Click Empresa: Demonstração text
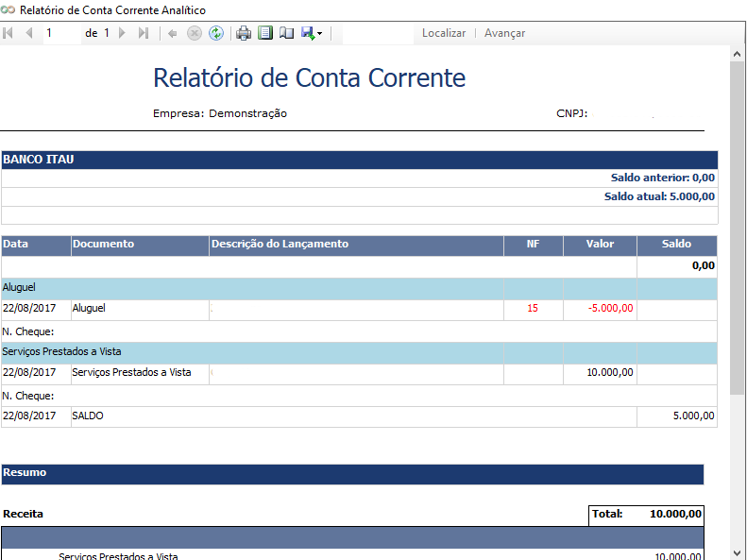This screenshot has width=747, height=560. (x=220, y=113)
